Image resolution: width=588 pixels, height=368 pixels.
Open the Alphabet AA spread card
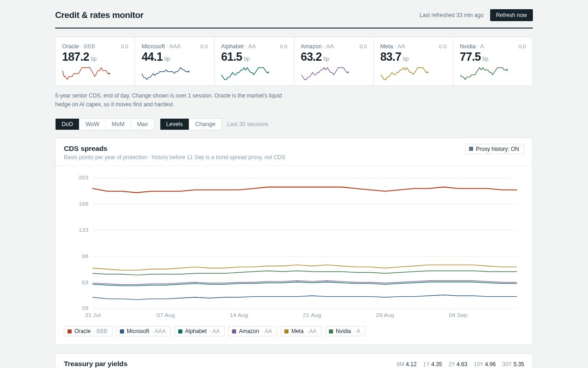click(x=254, y=61)
